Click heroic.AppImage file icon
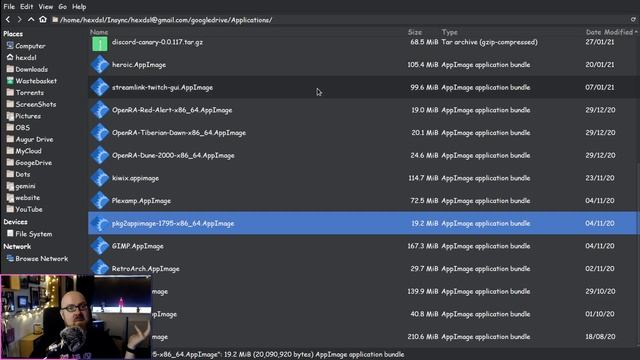 (100, 64)
